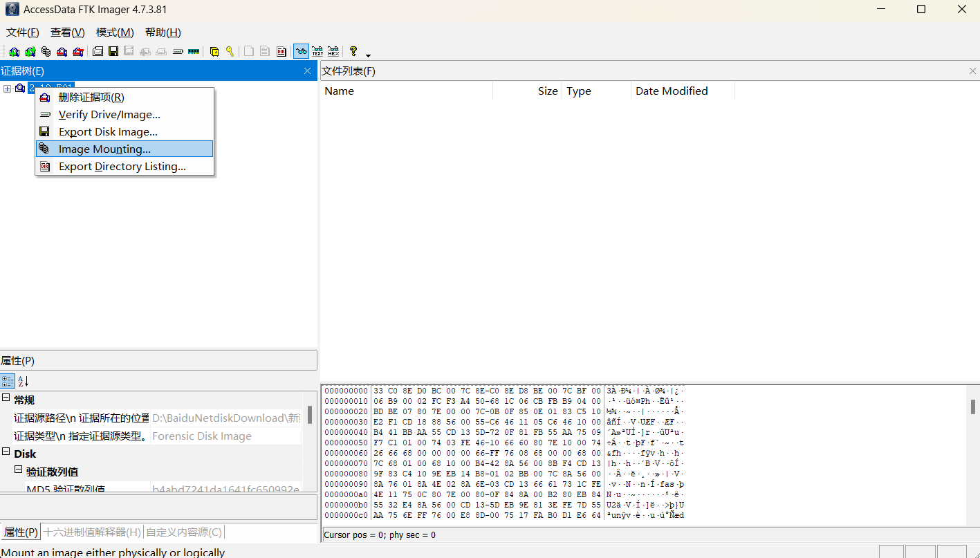Sort file list by Type column
Viewport: 980px width, 558px height.
pos(597,91)
